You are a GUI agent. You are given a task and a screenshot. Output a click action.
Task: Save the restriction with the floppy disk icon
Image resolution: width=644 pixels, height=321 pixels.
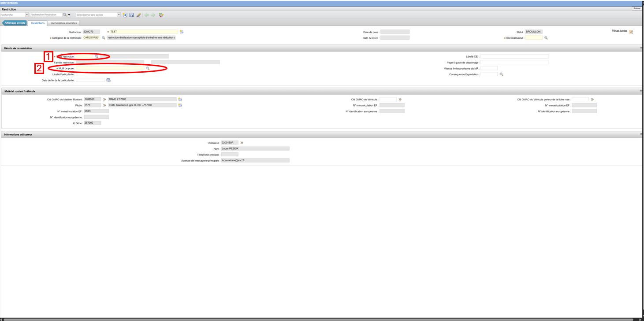tap(131, 15)
